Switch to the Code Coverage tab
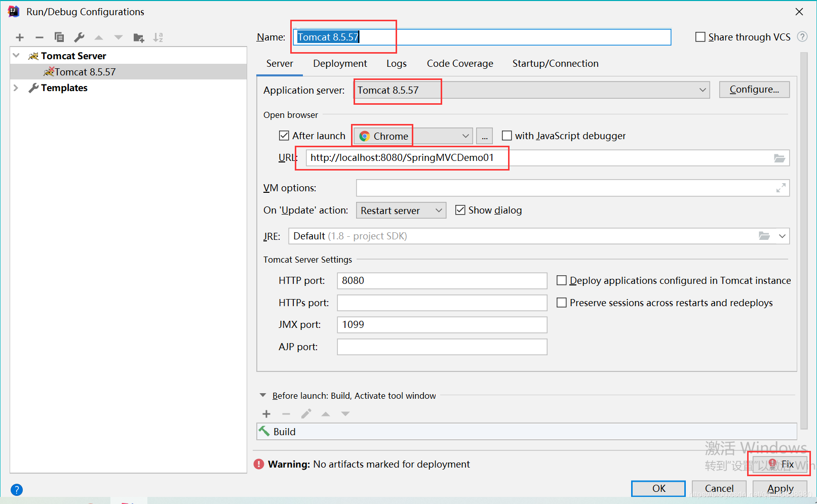This screenshot has width=817, height=504. (x=460, y=63)
